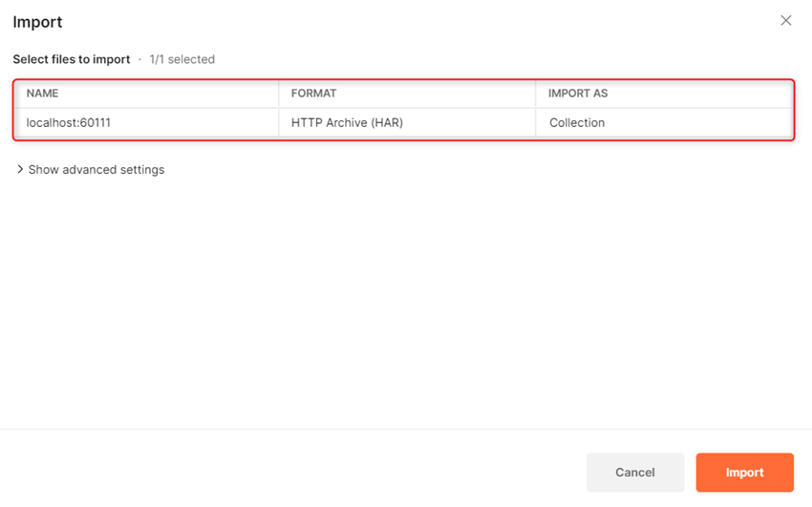Cancel the import

tap(634, 472)
